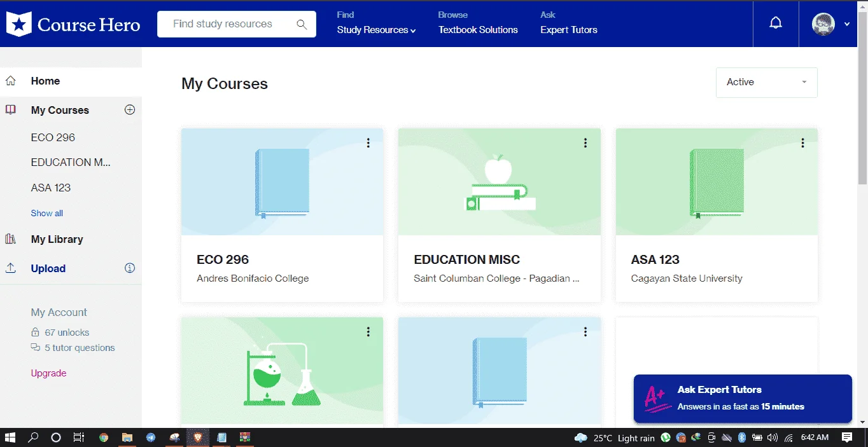
Task: Click the 6:42 AM taskbar clock
Action: pos(815,437)
